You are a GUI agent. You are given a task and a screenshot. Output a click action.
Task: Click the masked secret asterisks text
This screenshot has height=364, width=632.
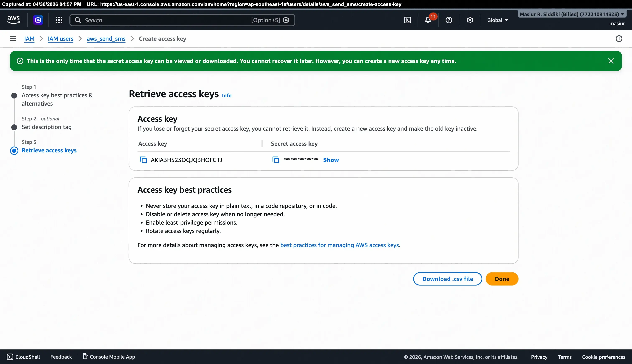[x=301, y=159]
